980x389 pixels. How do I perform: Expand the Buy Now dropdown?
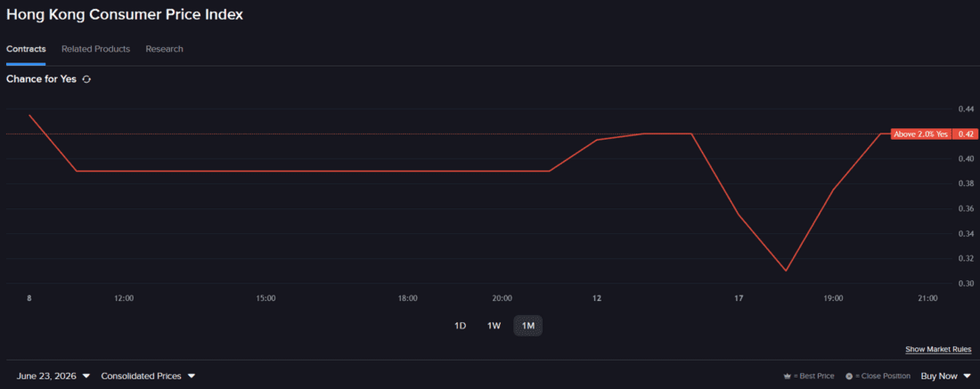[945, 376]
